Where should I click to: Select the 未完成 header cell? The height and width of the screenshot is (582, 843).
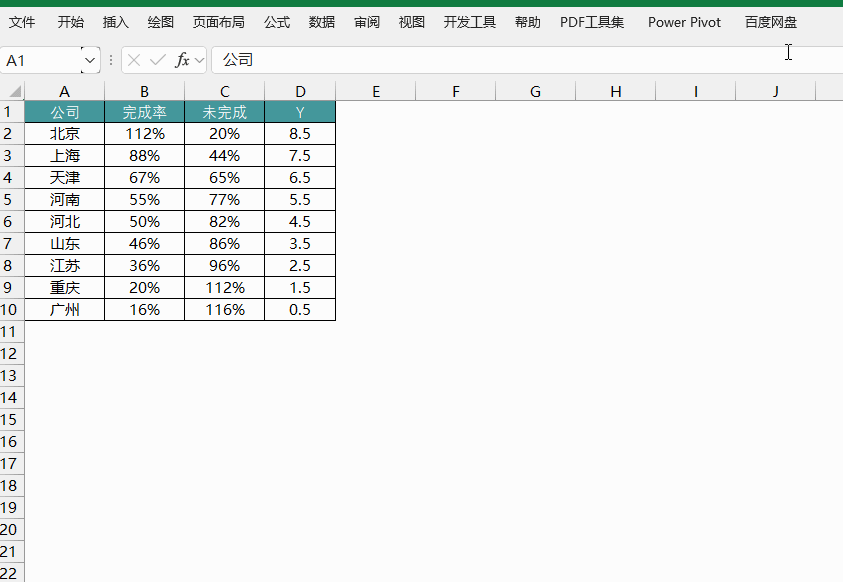225,112
